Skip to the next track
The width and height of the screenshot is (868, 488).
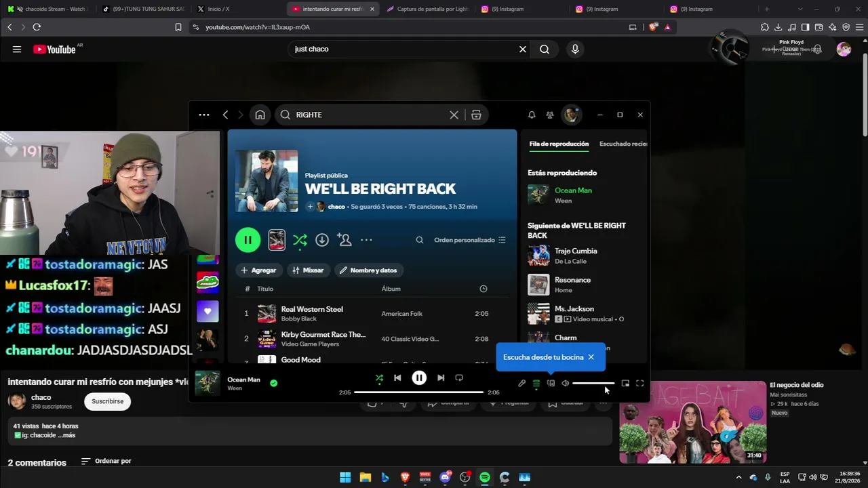441,378
